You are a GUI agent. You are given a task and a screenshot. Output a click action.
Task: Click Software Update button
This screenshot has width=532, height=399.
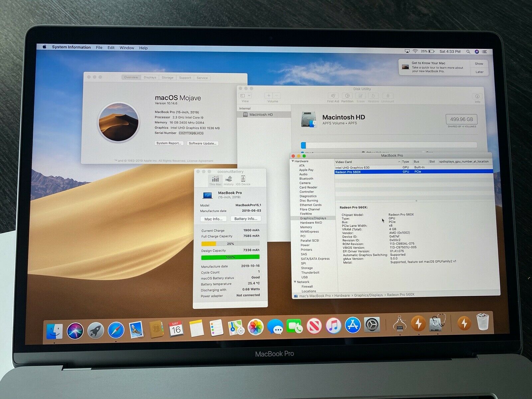(x=202, y=143)
